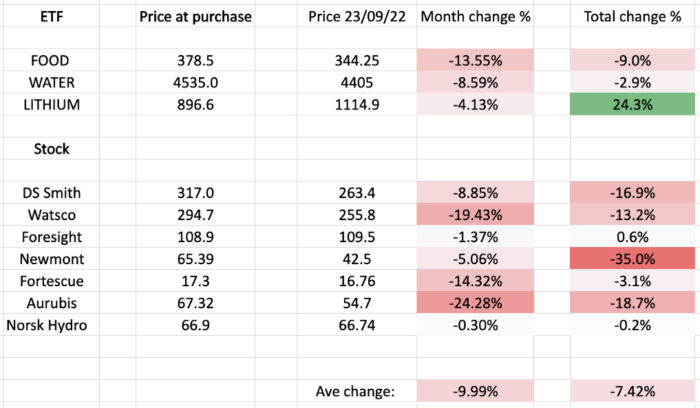Click the green LITHIUM 24.3% cell
Viewport: 700px width, 408px height.
[633, 104]
